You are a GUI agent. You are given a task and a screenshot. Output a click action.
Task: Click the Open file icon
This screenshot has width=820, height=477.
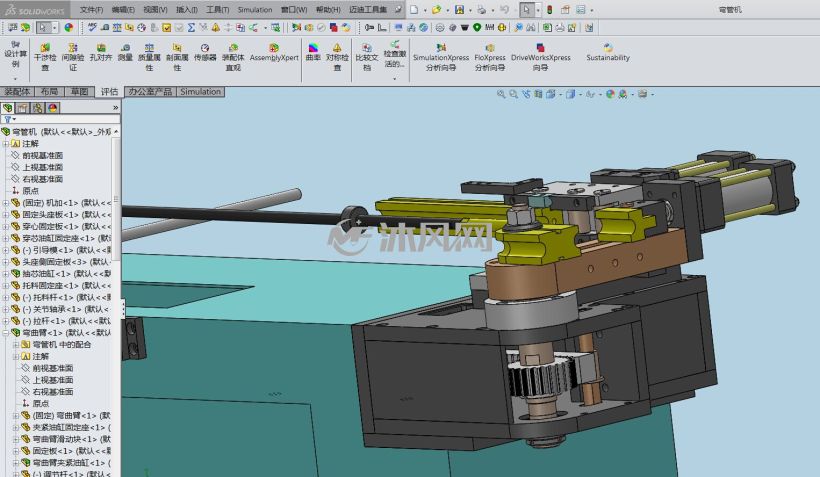pos(436,9)
